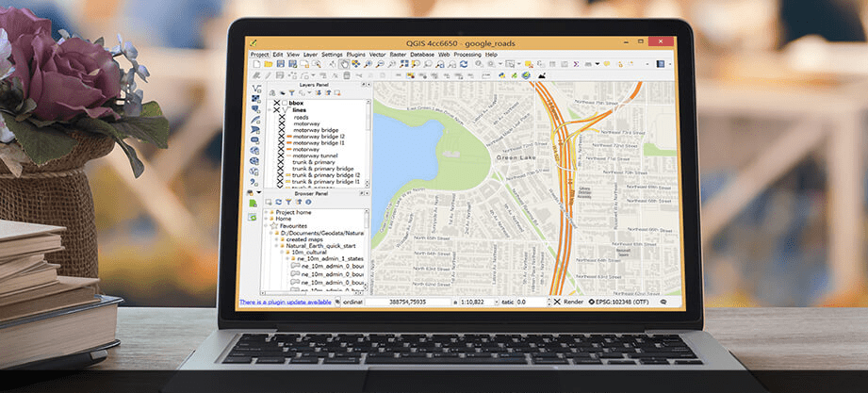Open the Vector menu

378,55
